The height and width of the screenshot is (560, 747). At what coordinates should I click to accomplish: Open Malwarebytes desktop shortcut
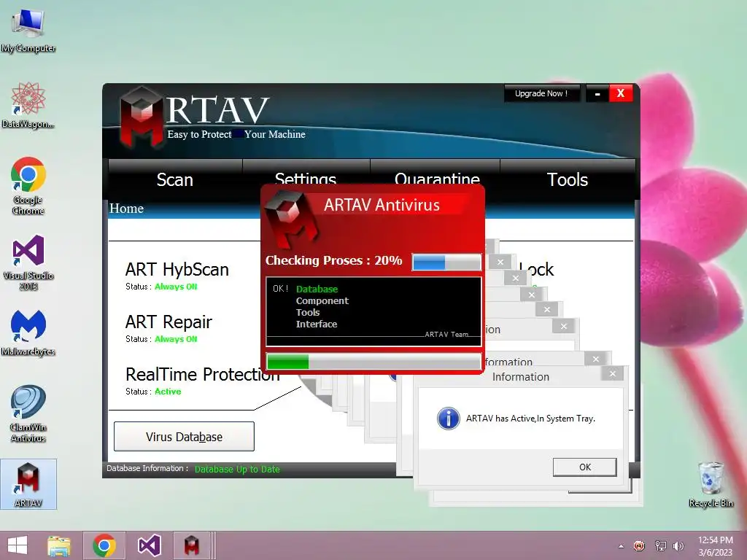28,332
